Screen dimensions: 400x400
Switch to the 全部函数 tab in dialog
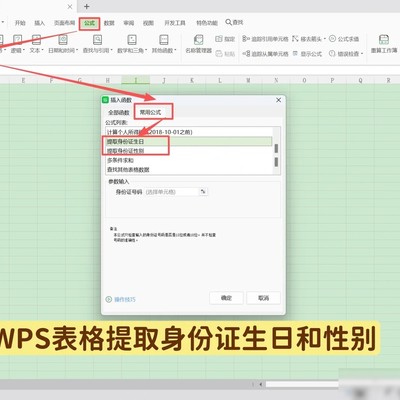pyautogui.click(x=119, y=112)
